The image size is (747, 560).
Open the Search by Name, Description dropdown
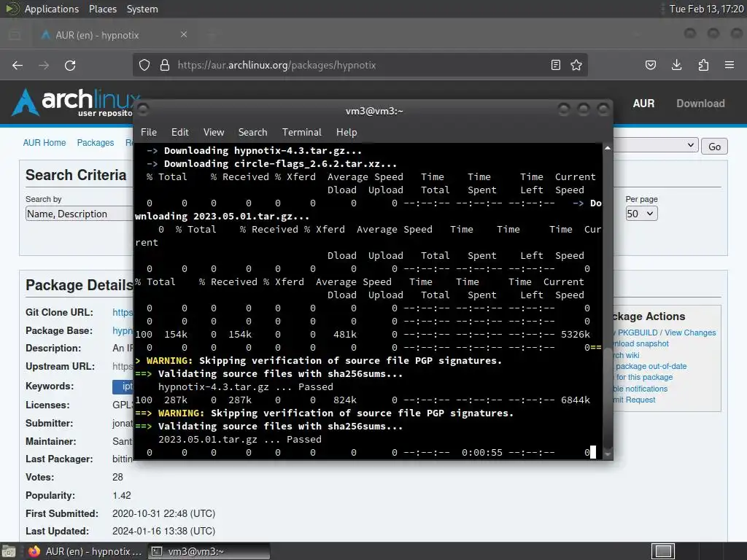79,214
